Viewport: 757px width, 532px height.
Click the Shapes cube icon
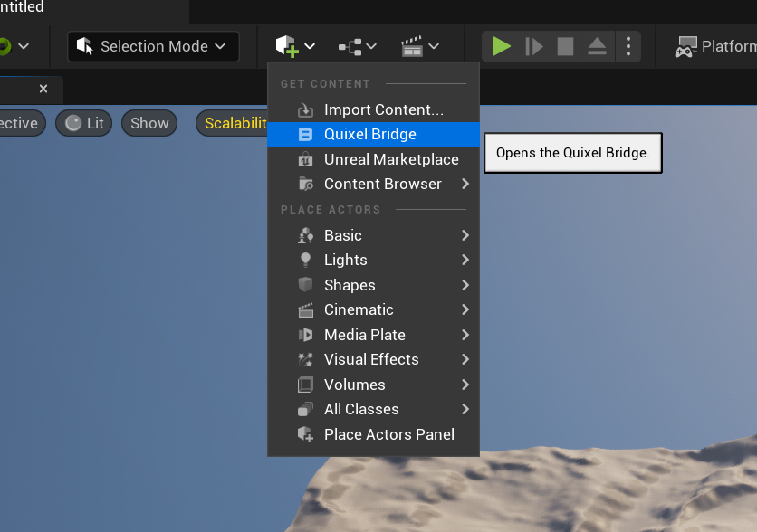pyautogui.click(x=305, y=285)
